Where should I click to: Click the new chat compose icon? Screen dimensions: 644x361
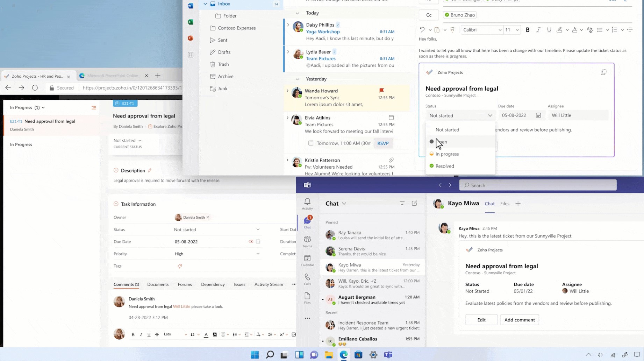point(414,203)
